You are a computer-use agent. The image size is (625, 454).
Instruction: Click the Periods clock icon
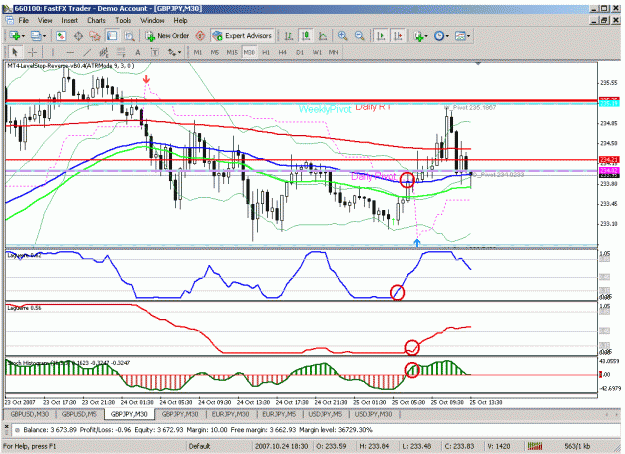(438, 36)
